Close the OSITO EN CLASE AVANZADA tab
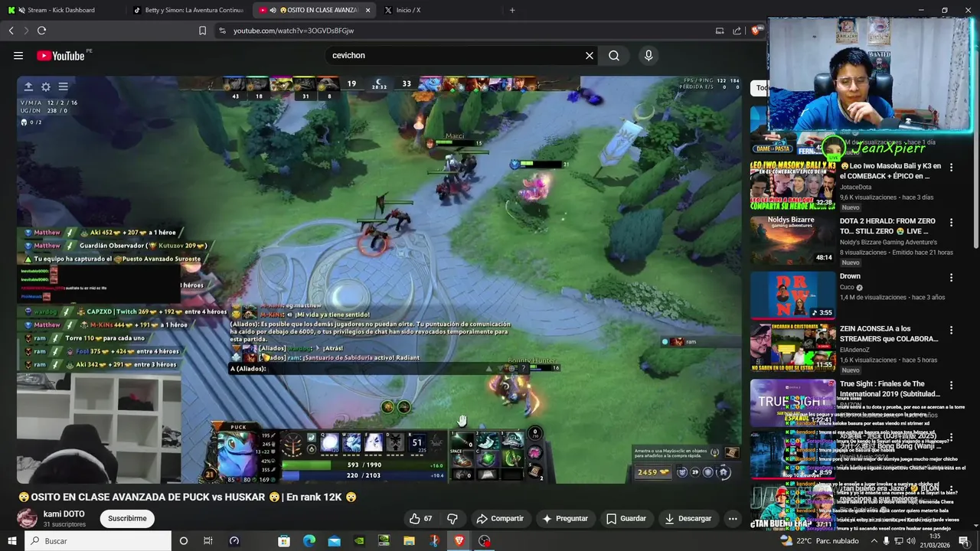The width and height of the screenshot is (980, 551). tap(368, 10)
